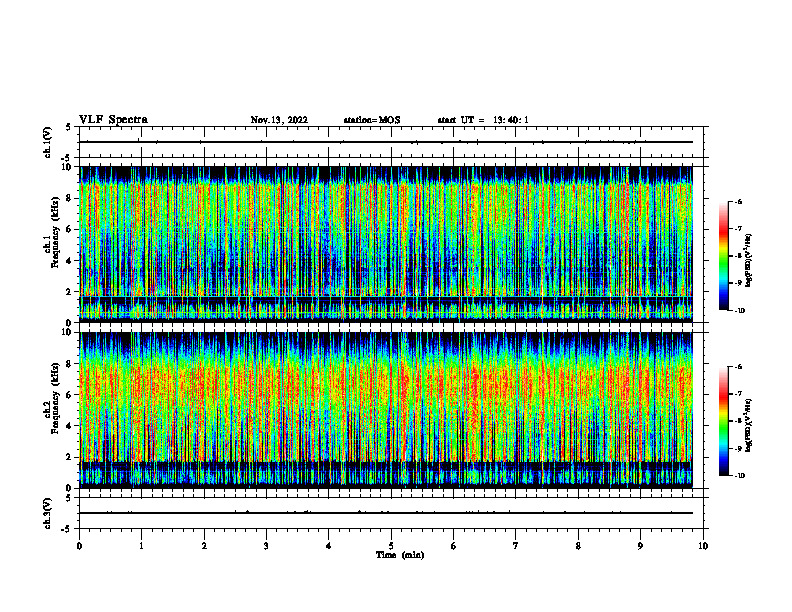Click the "6" kHz tick on ch.1 frequency axis
Viewport: 792px width, 612px height.
point(70,229)
